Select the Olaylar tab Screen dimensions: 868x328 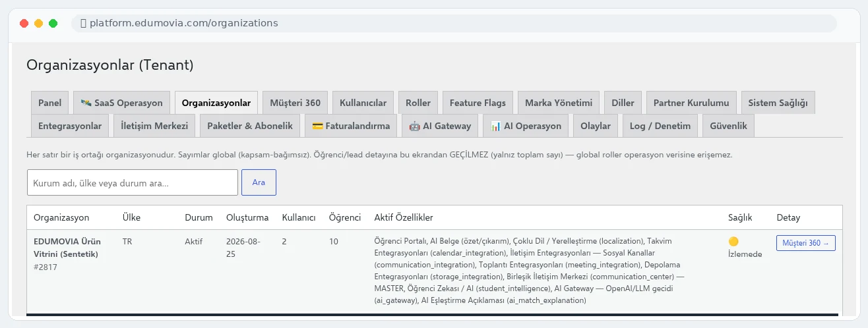click(x=596, y=126)
